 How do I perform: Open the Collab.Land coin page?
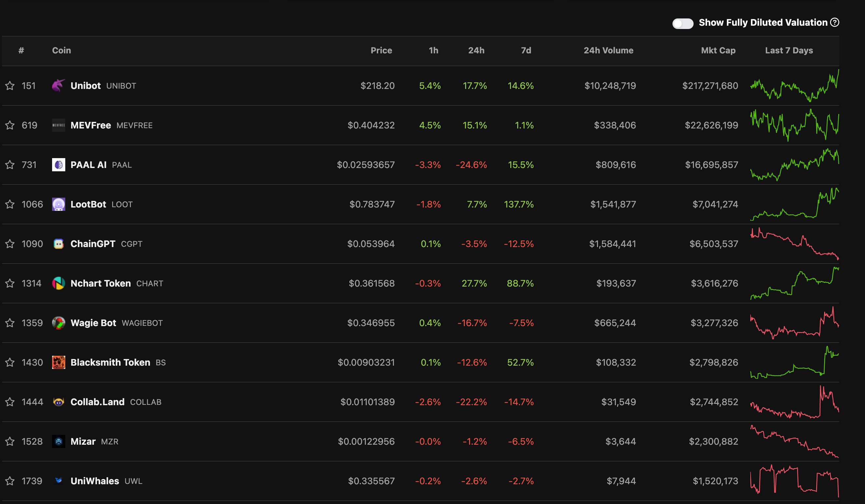pos(97,402)
